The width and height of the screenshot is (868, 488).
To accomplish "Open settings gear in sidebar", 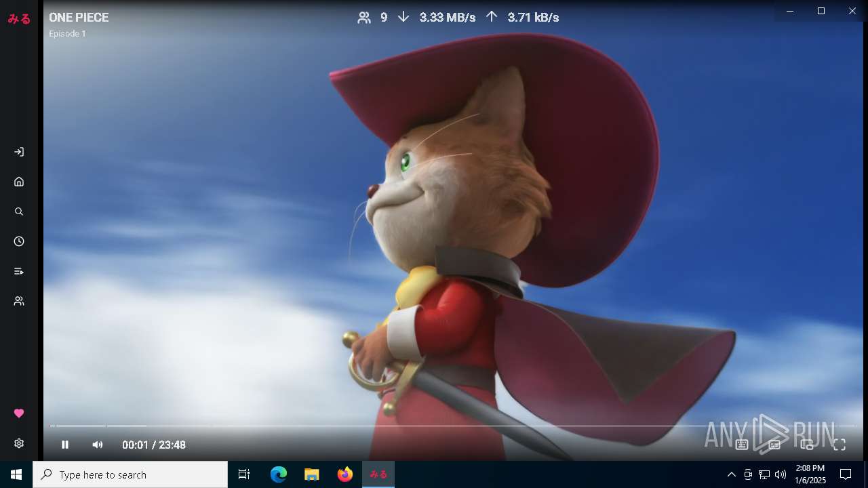I will coord(19,443).
